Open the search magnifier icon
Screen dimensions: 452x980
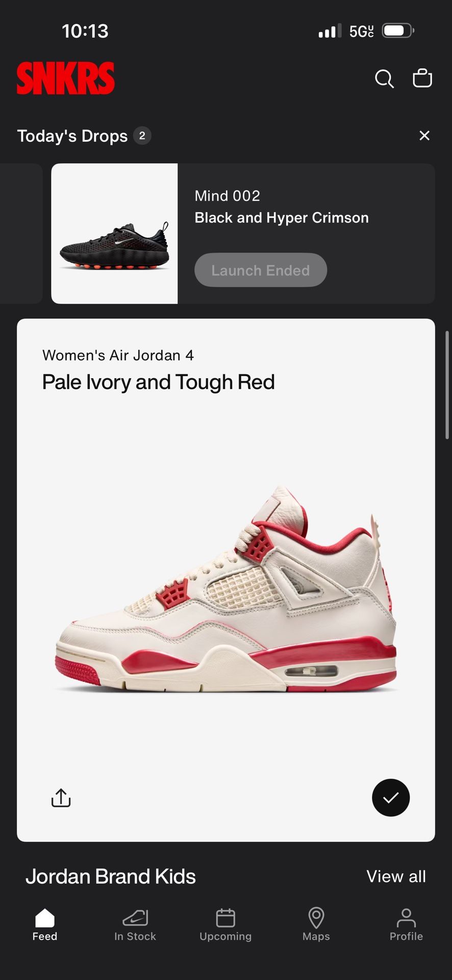click(x=384, y=79)
